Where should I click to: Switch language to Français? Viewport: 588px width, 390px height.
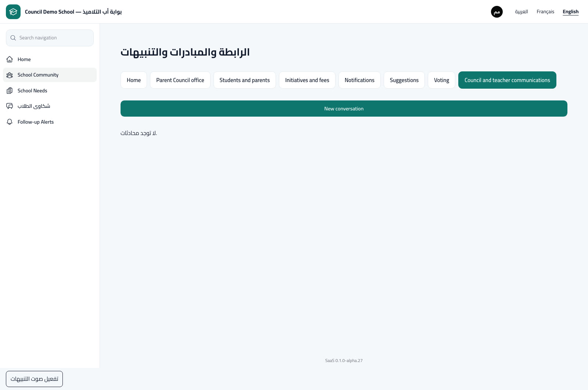point(545,12)
